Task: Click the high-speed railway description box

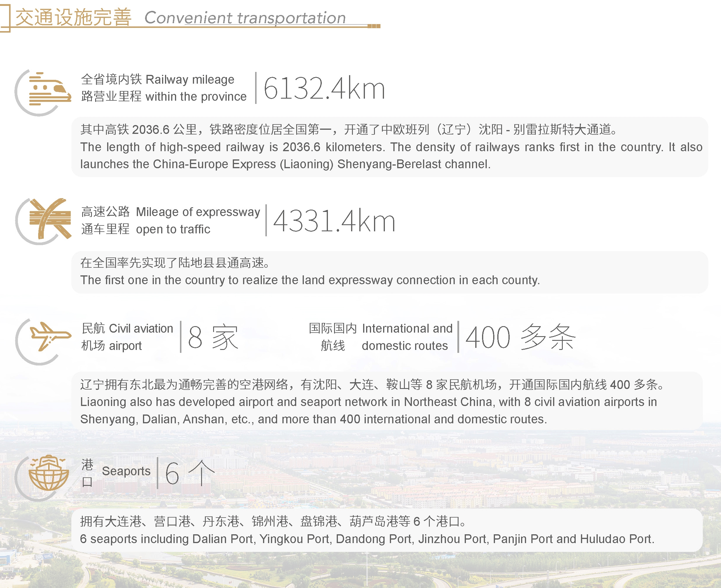Action: pos(390,147)
